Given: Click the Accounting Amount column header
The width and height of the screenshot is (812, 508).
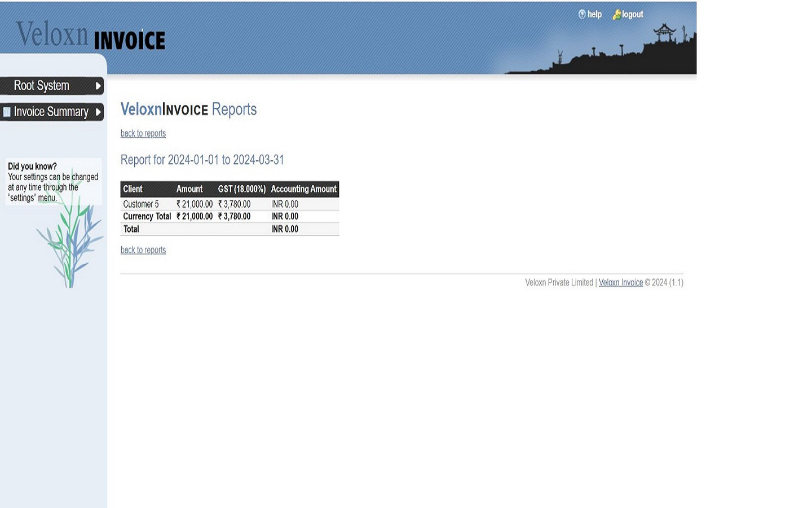Looking at the screenshot, I should coord(303,189).
